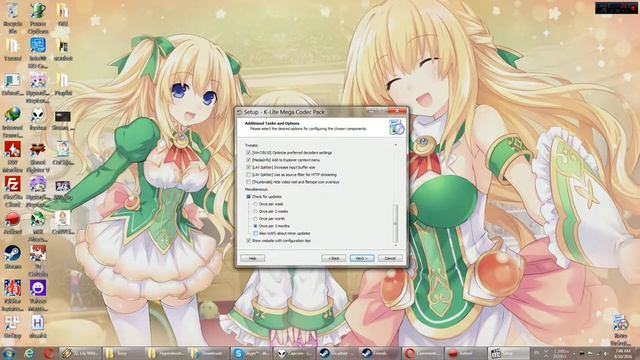Open the Yahoo Messenger purple smiley desktop icon
Viewport: 640px width, 360px height.
[38, 295]
